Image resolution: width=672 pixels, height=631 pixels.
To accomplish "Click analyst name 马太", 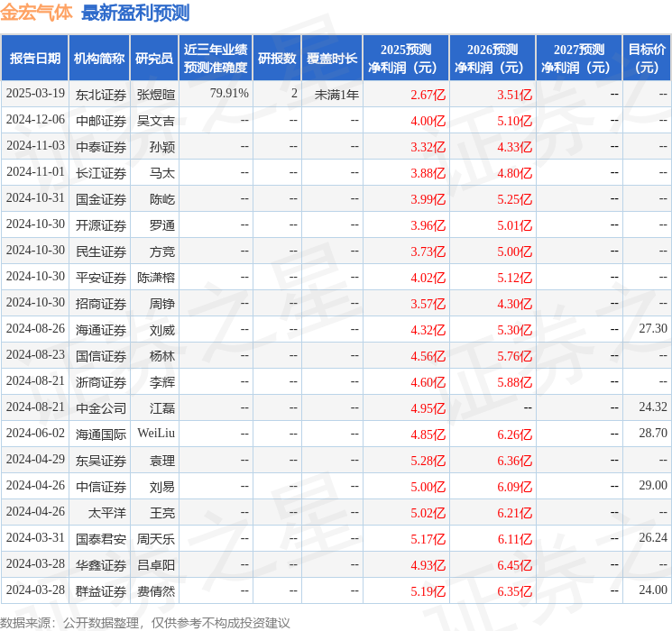I will point(162,173).
